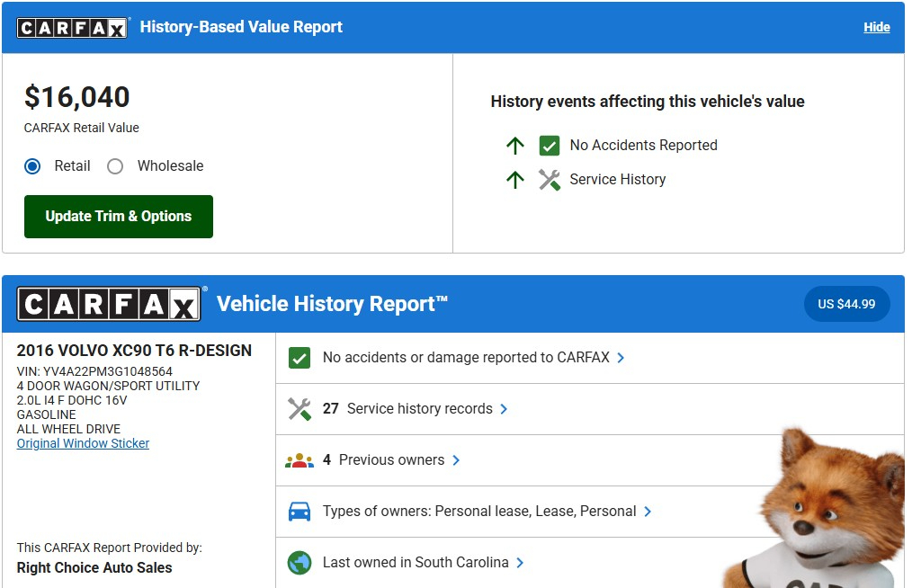
Task: Expand the 4 Previous owners chevron
Action: tap(456, 460)
